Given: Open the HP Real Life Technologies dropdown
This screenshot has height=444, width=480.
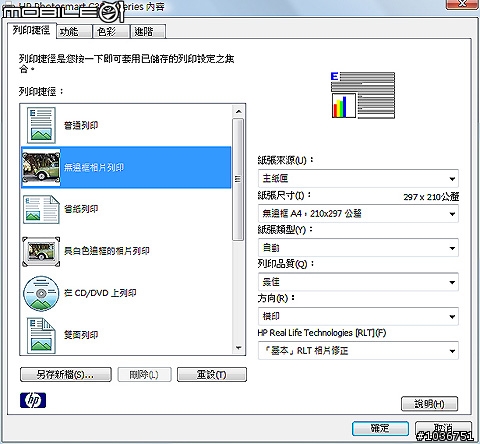Looking at the screenshot, I should [358, 351].
